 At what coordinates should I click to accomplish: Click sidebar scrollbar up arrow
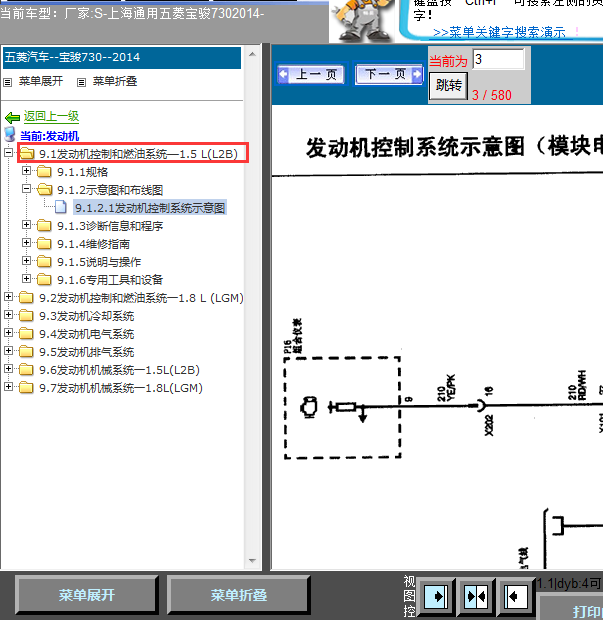[x=252, y=54]
